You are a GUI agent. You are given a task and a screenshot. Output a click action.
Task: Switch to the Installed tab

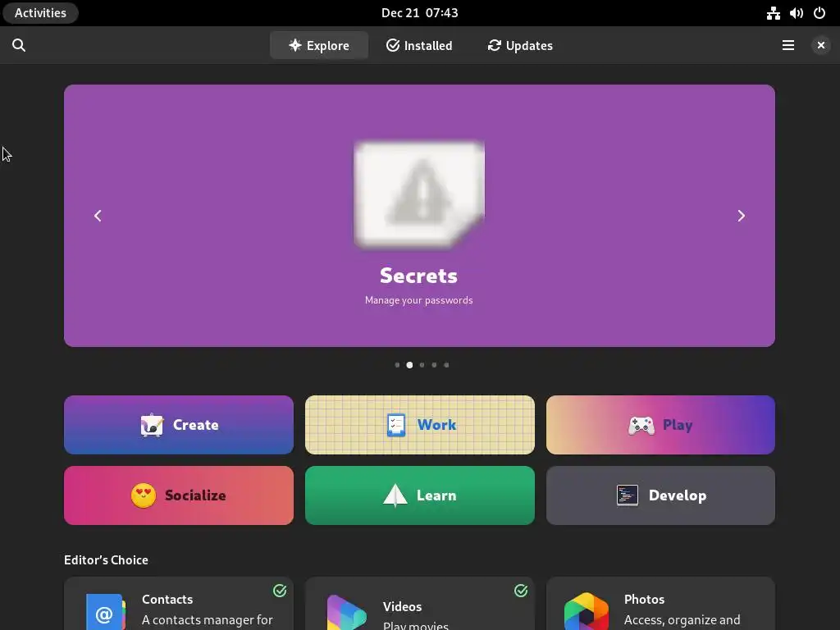[x=419, y=46]
